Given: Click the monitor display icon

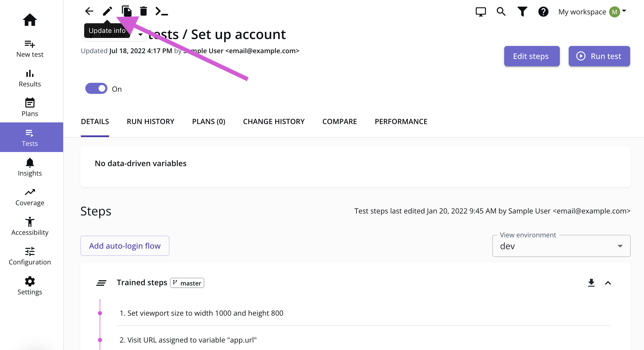Looking at the screenshot, I should [x=481, y=12].
